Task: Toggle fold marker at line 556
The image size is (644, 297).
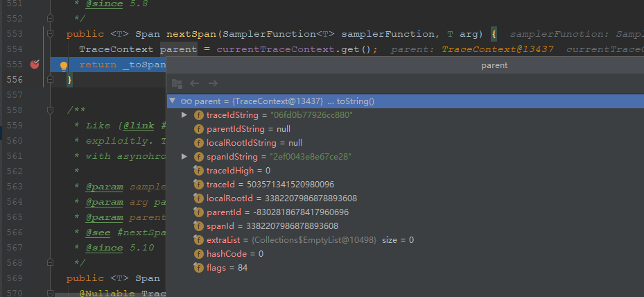Action: 50,79
